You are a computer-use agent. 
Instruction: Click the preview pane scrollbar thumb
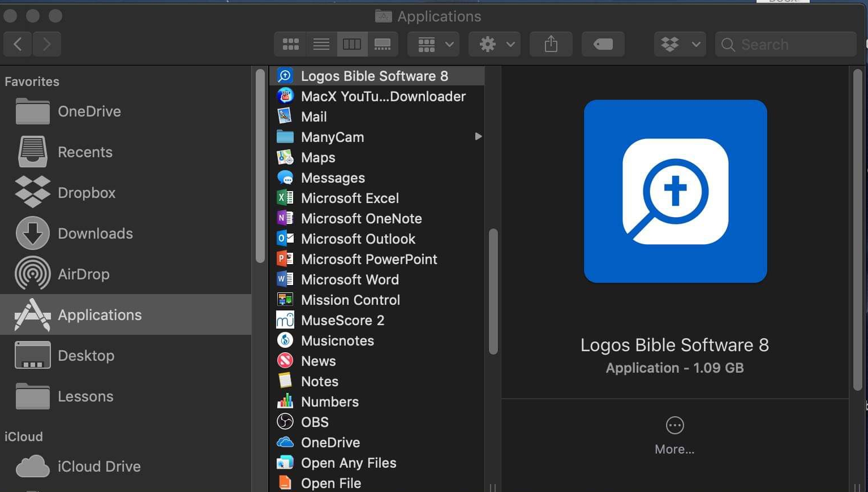tap(858, 229)
